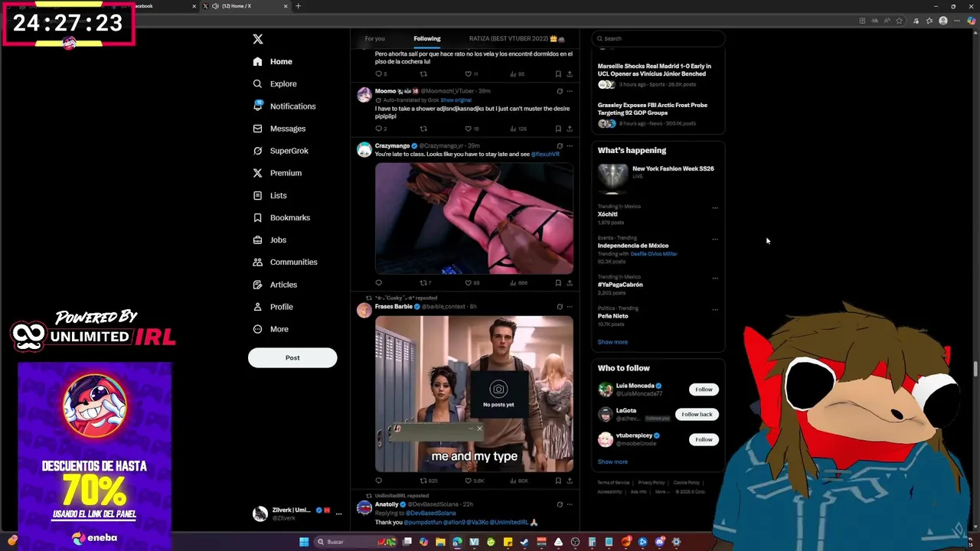Reply to the Moomo post
Screen dimensions: 980x551
point(378,129)
